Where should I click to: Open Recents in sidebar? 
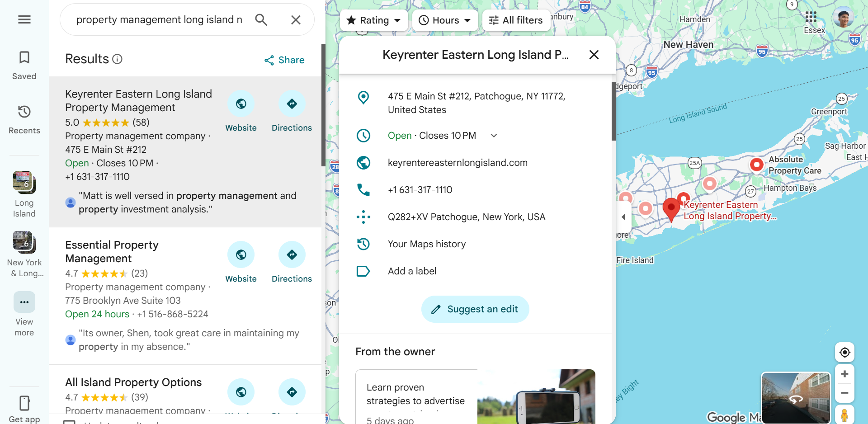(24, 120)
